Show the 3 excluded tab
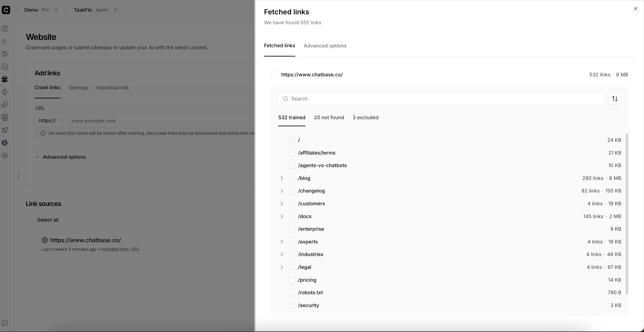 coord(366,118)
